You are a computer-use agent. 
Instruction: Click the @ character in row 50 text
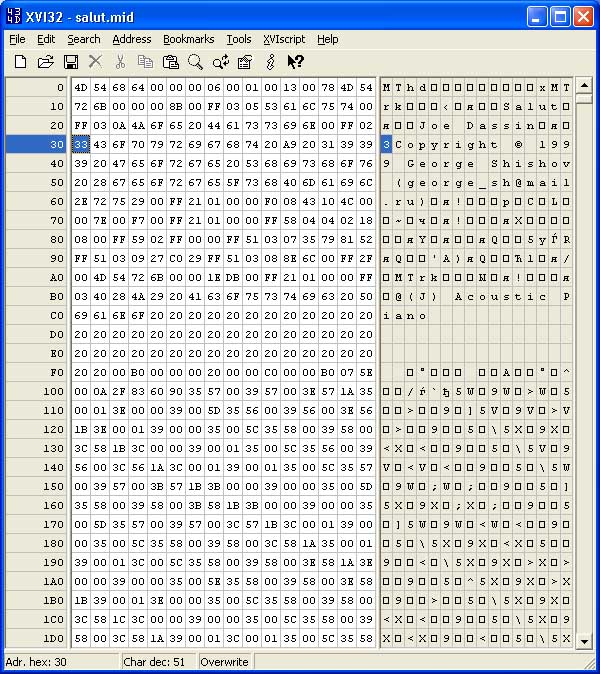click(x=518, y=183)
